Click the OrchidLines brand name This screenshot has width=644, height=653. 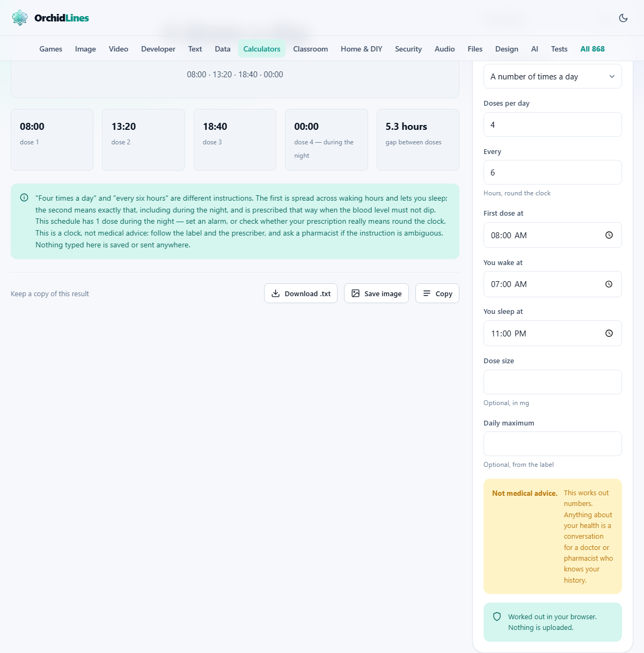pyautogui.click(x=62, y=18)
